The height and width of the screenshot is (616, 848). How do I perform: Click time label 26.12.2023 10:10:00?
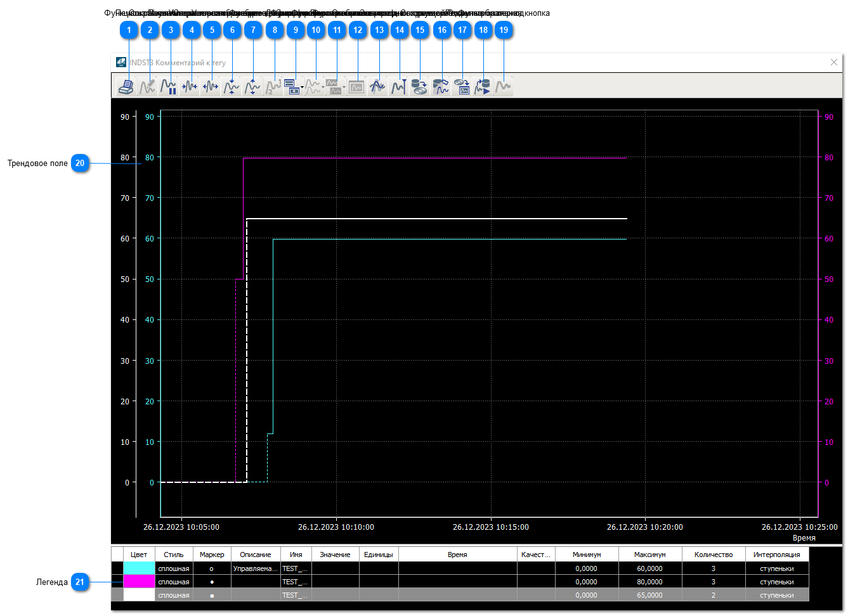coord(336,527)
